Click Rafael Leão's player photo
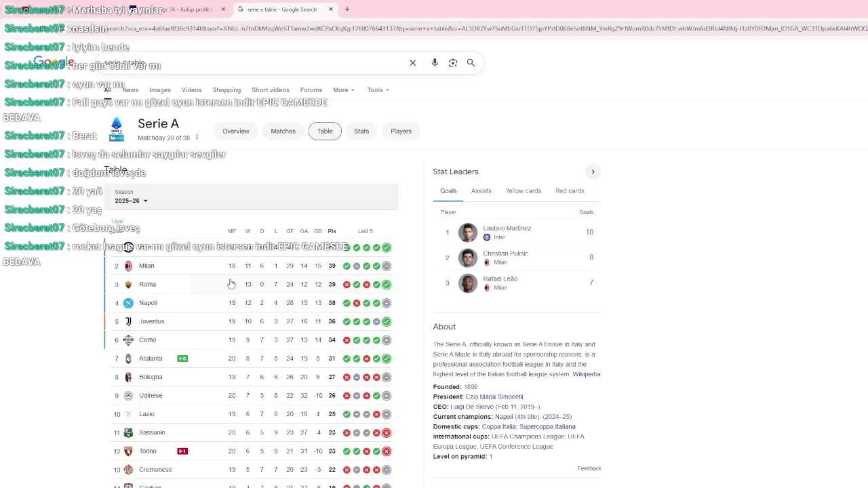 click(x=468, y=283)
